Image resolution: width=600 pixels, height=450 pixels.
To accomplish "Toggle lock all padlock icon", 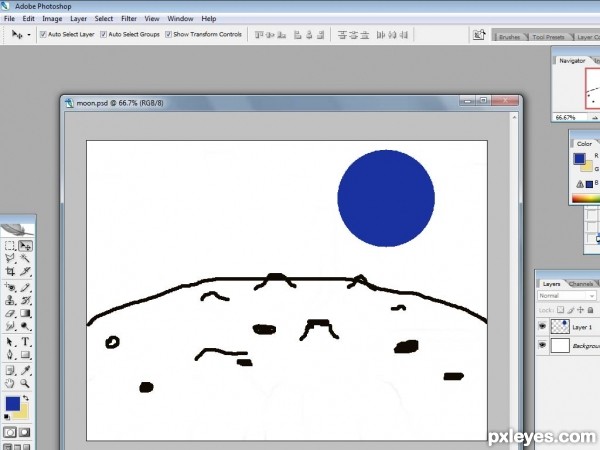I will coord(590,310).
